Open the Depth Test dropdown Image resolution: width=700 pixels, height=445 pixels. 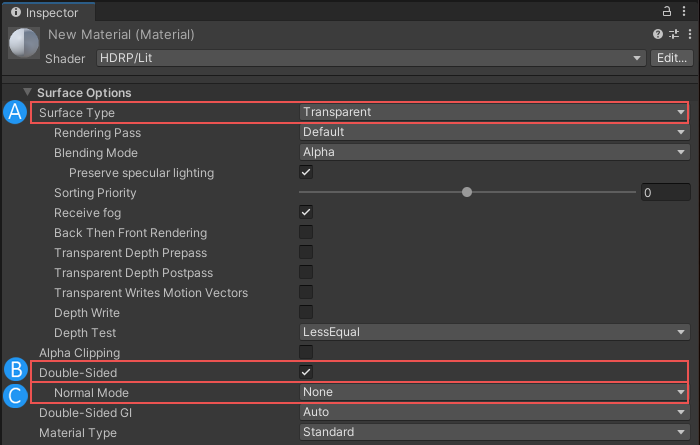coord(493,332)
